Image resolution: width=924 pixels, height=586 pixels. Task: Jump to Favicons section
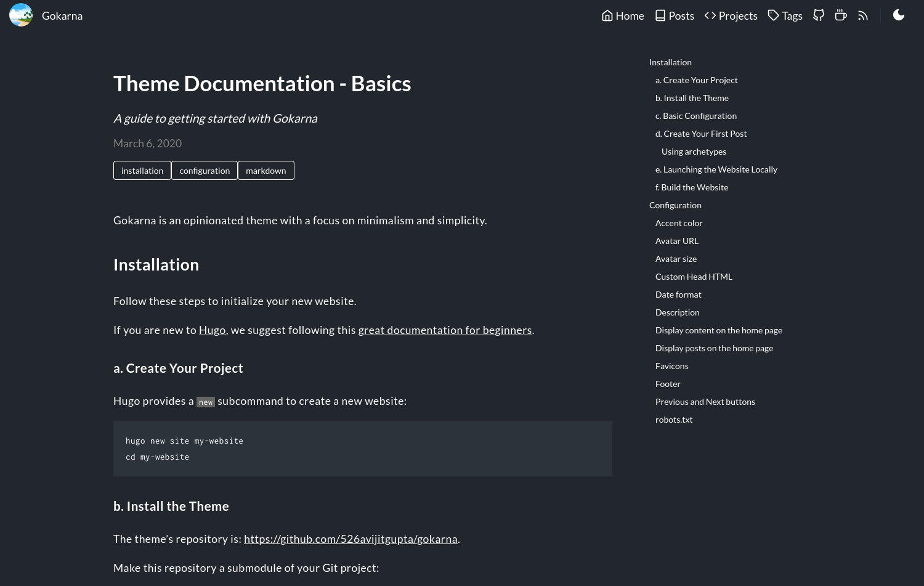(671, 366)
